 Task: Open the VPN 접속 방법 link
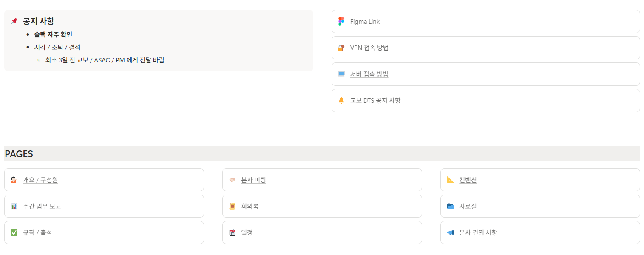click(369, 48)
